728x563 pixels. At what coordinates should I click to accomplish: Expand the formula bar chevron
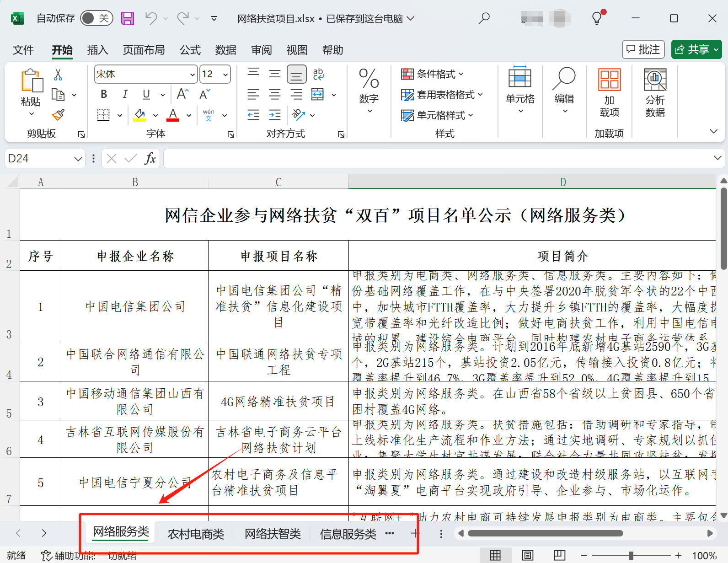tap(717, 158)
